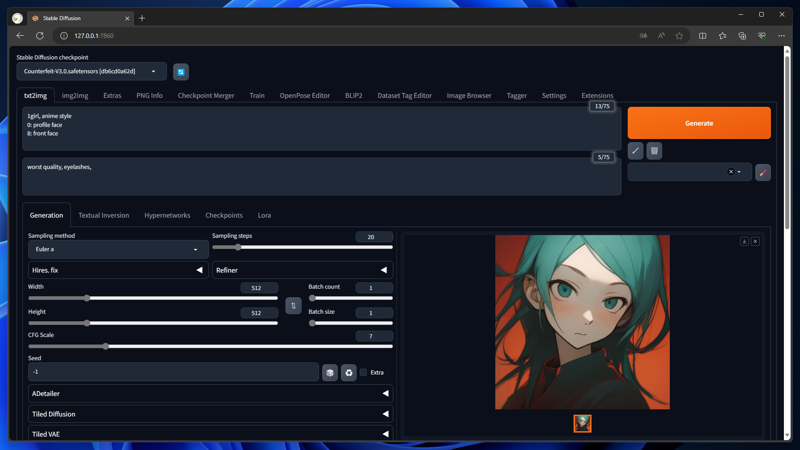Viewport: 800px width, 450px height.
Task: Open the browser profile avatar
Action: 17,18
